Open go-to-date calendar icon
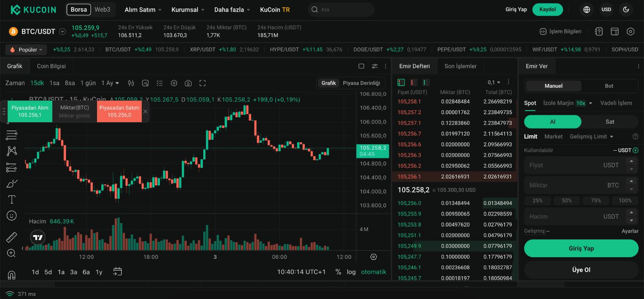The height and width of the screenshot is (299, 644). tap(117, 272)
